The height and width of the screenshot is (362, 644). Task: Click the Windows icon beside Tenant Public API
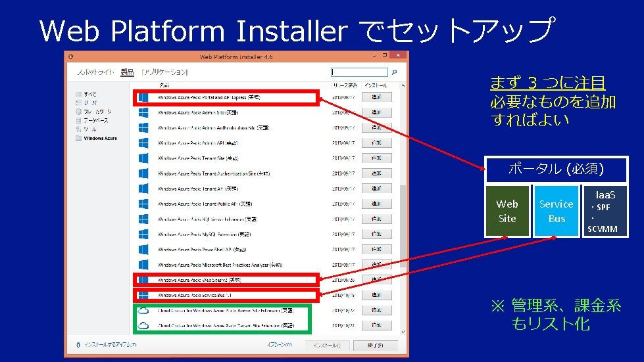(143, 204)
